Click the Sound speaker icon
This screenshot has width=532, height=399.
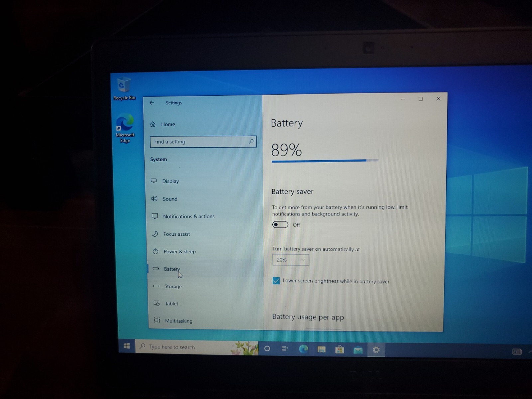[154, 199]
